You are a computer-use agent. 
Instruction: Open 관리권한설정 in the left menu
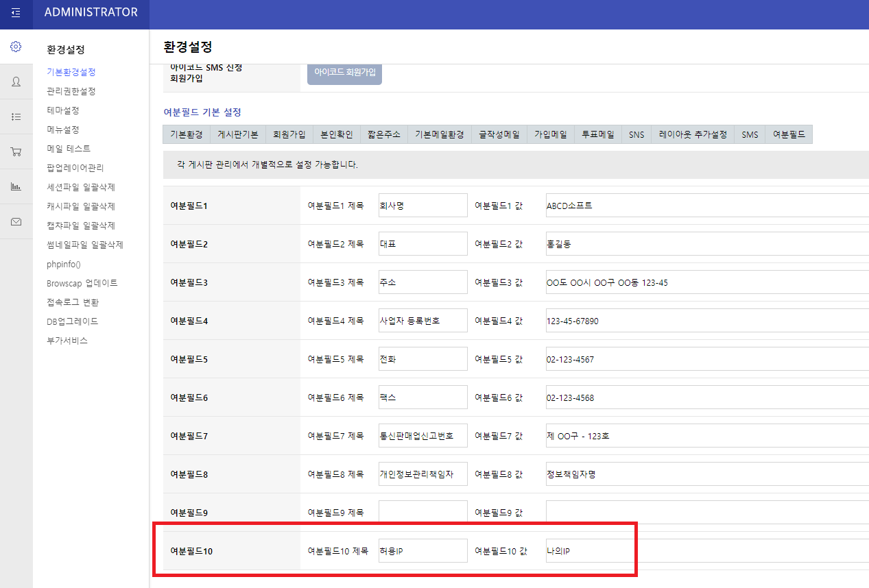point(71,91)
